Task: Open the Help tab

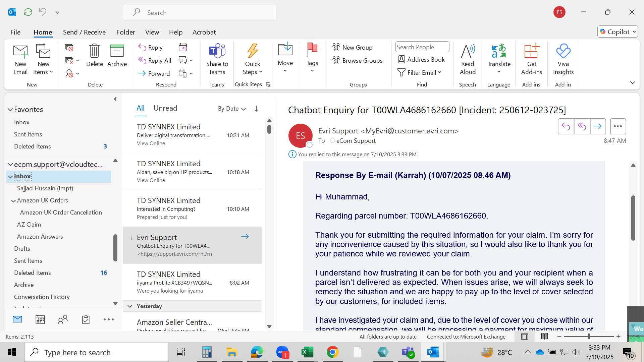Action: [x=176, y=32]
